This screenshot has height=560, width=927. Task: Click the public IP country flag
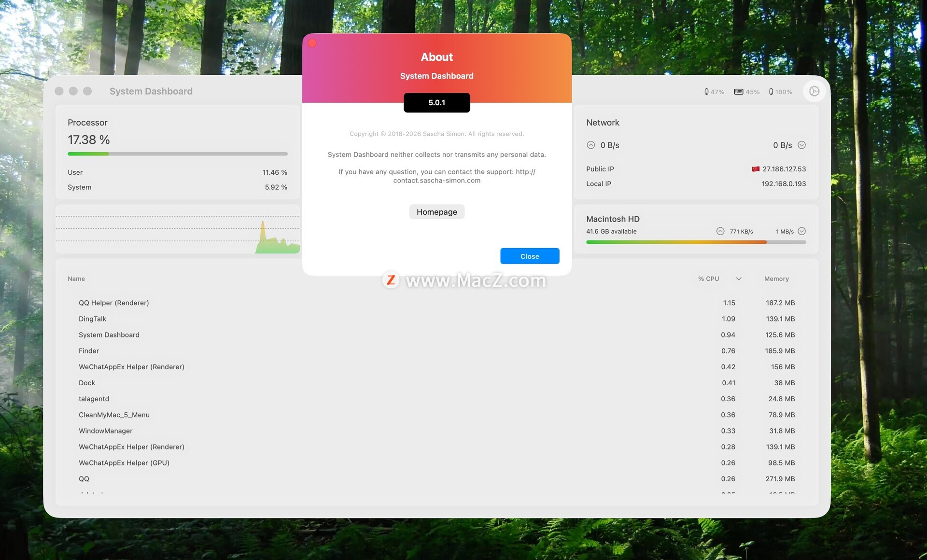(756, 169)
